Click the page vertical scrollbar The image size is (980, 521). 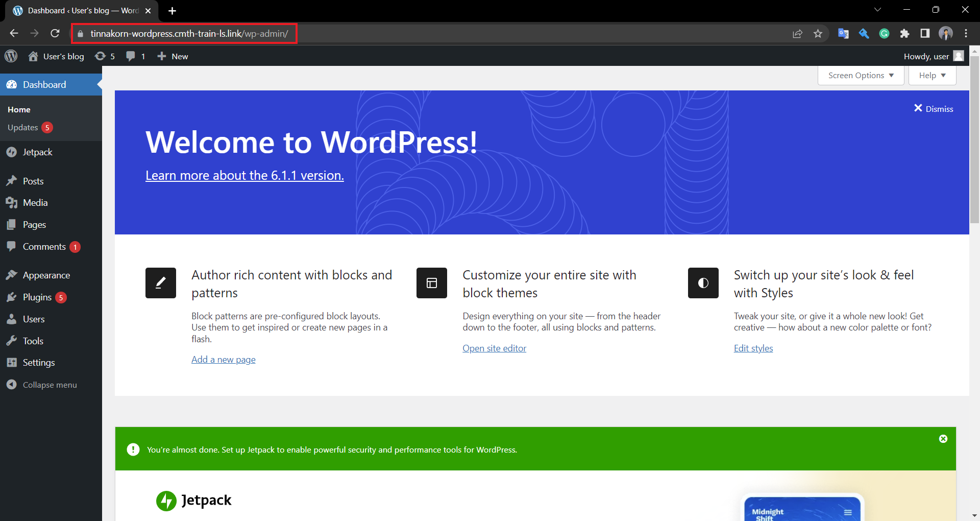pyautogui.click(x=975, y=139)
